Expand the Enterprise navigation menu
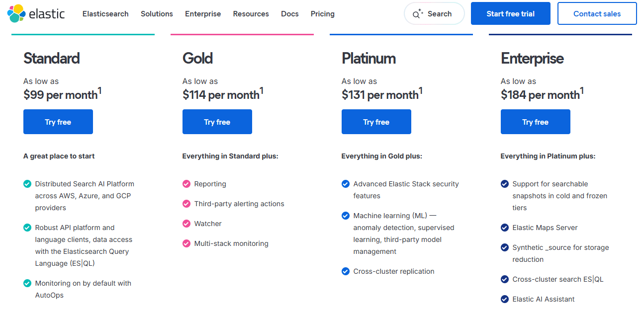Viewport: 644px width, 312px height. [203, 14]
